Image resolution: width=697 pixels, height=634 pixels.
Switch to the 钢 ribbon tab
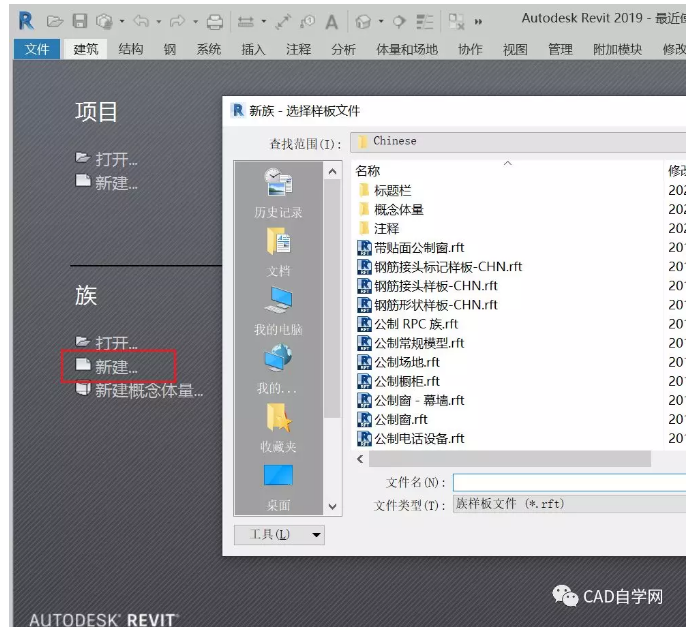coord(170,49)
